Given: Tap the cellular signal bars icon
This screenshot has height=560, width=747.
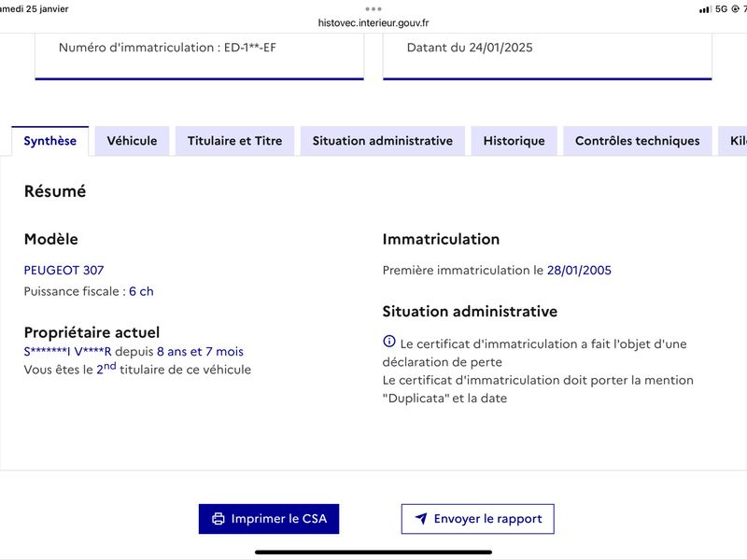Looking at the screenshot, I should tap(705, 9).
